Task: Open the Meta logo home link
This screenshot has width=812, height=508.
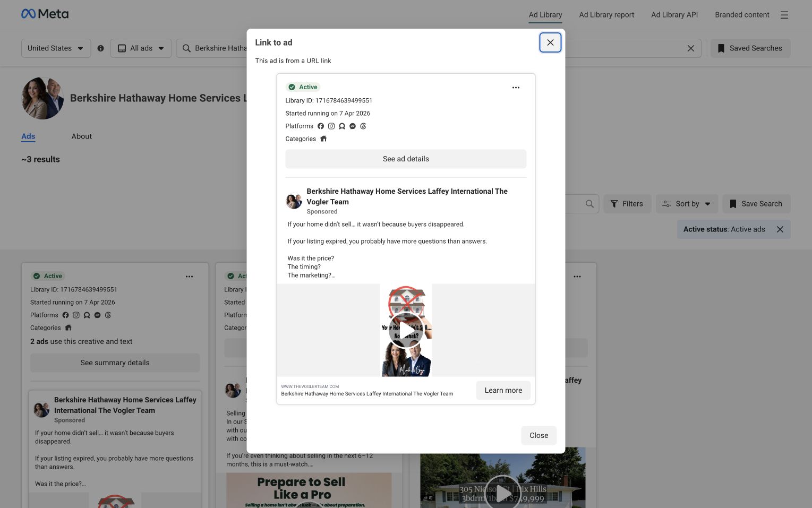Action: [45, 14]
